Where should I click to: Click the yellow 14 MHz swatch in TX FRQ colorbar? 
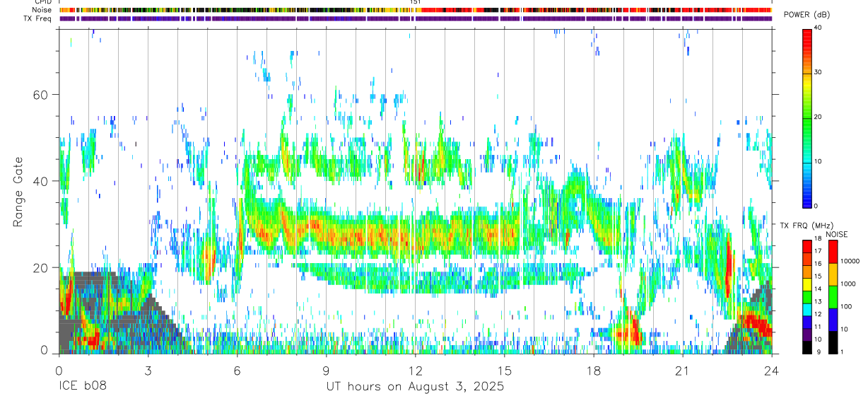pyautogui.click(x=806, y=284)
